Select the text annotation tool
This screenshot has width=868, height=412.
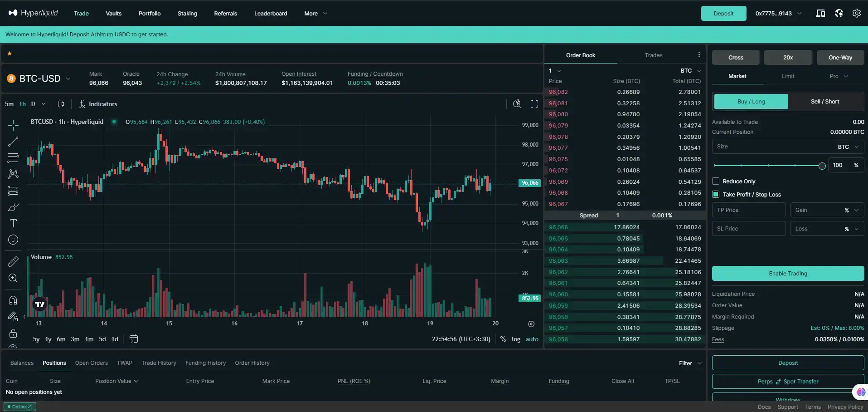point(13,223)
